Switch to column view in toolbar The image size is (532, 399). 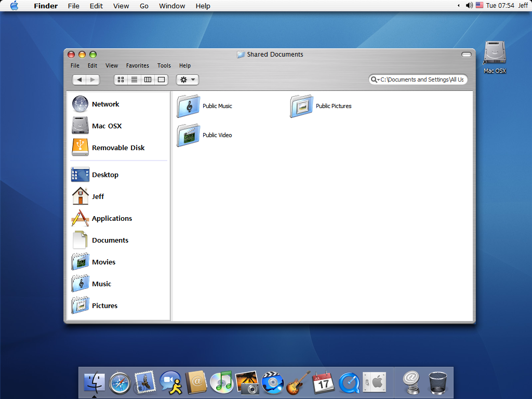(x=148, y=79)
